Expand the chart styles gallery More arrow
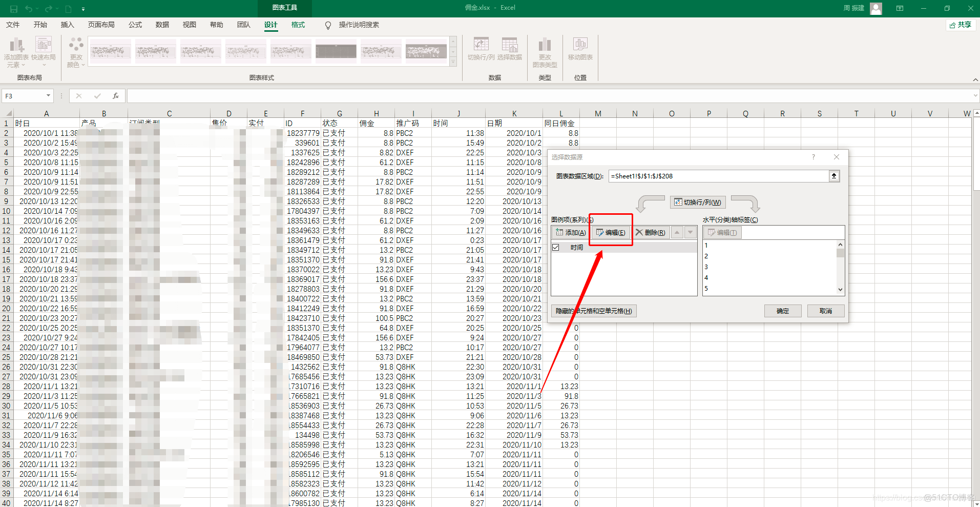The image size is (980, 507). point(453,62)
